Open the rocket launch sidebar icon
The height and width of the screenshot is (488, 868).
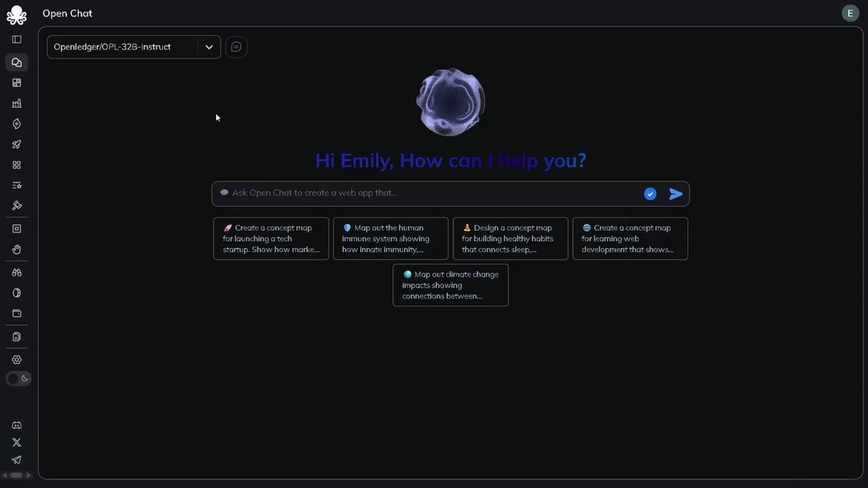coord(17,145)
